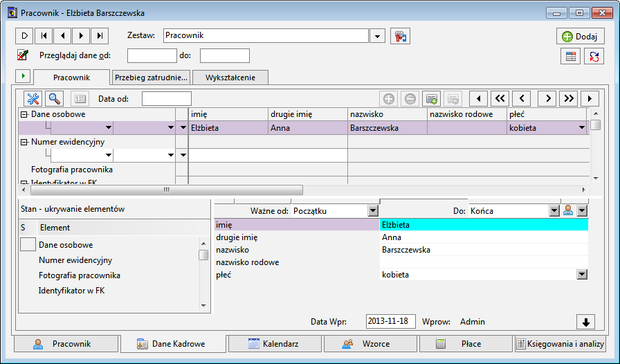This screenshot has height=364, width=620.
Task: Click the Anna value for drugie imię
Action: click(484, 237)
